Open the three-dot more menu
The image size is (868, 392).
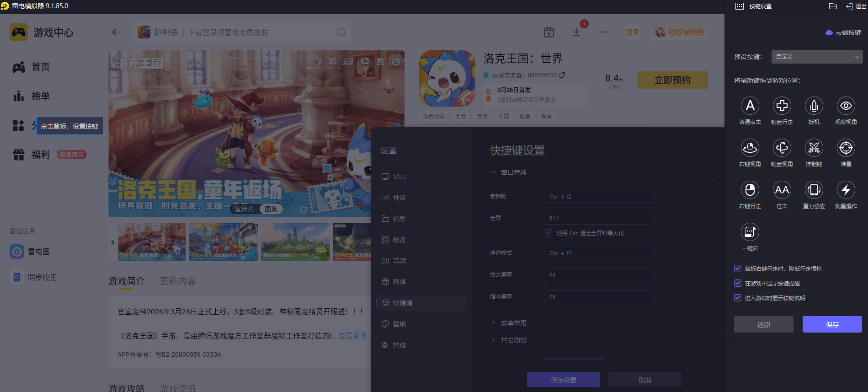(604, 32)
